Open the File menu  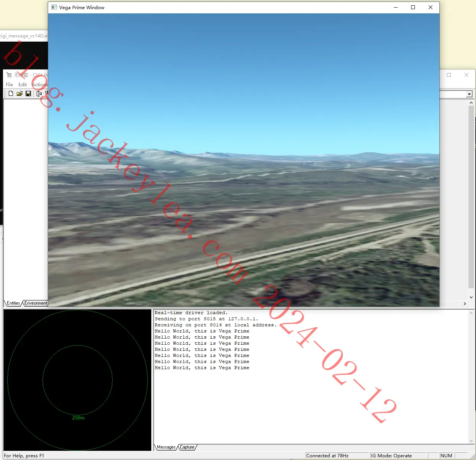(x=10, y=84)
